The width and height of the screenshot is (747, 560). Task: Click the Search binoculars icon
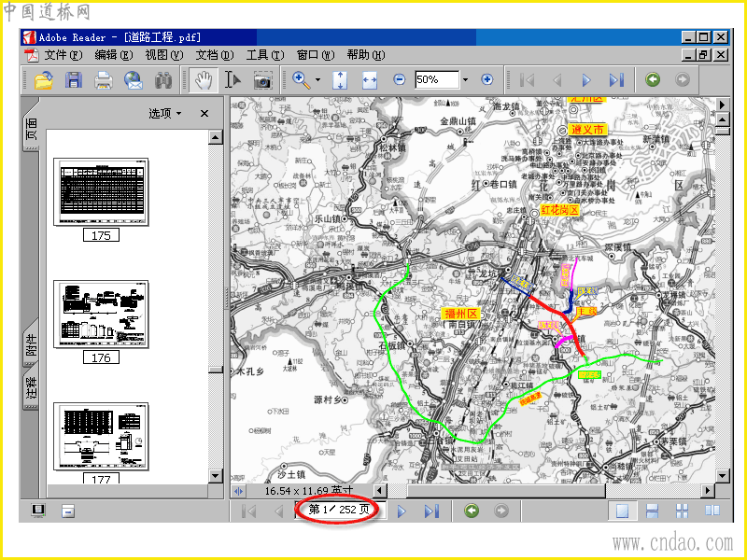point(163,79)
